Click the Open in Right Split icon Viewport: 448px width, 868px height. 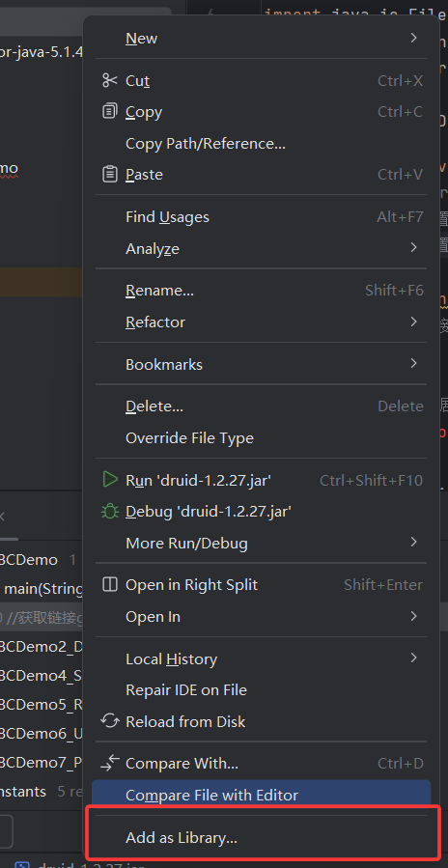110,584
